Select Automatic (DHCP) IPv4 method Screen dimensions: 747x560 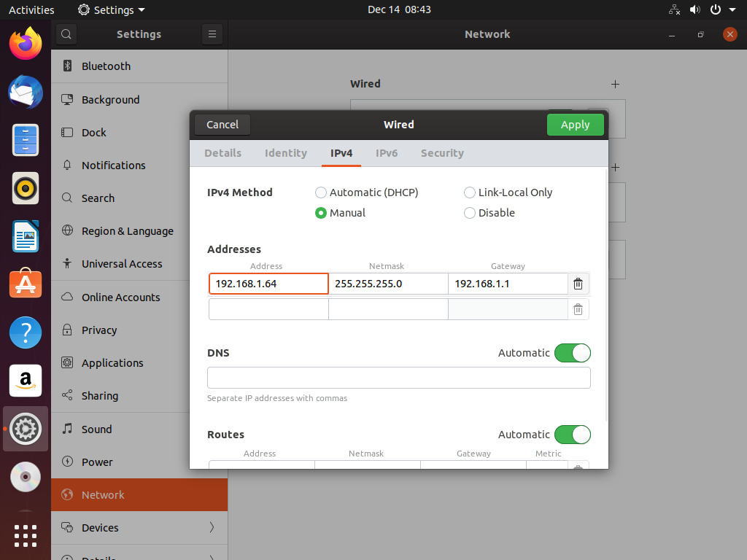pyautogui.click(x=321, y=192)
